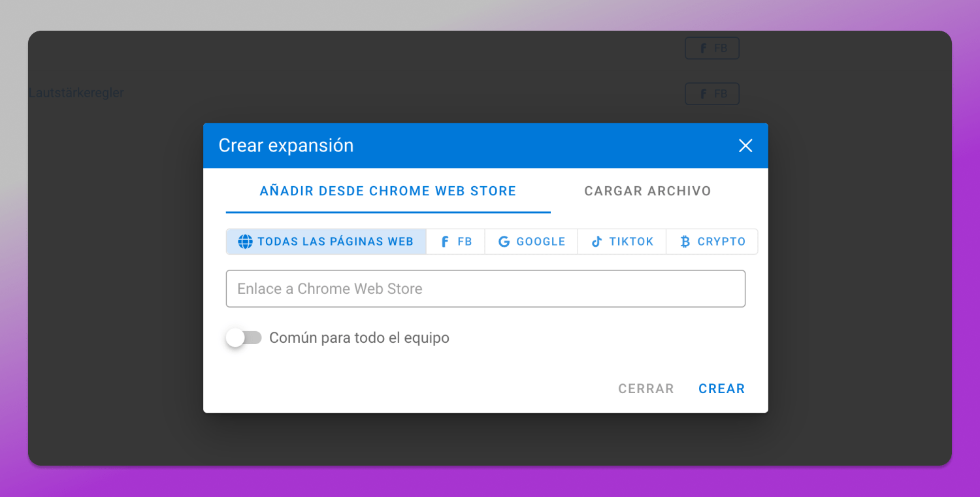Click the Enlace a Chrome Web Store field
Image resolution: width=980 pixels, height=497 pixels.
point(485,289)
